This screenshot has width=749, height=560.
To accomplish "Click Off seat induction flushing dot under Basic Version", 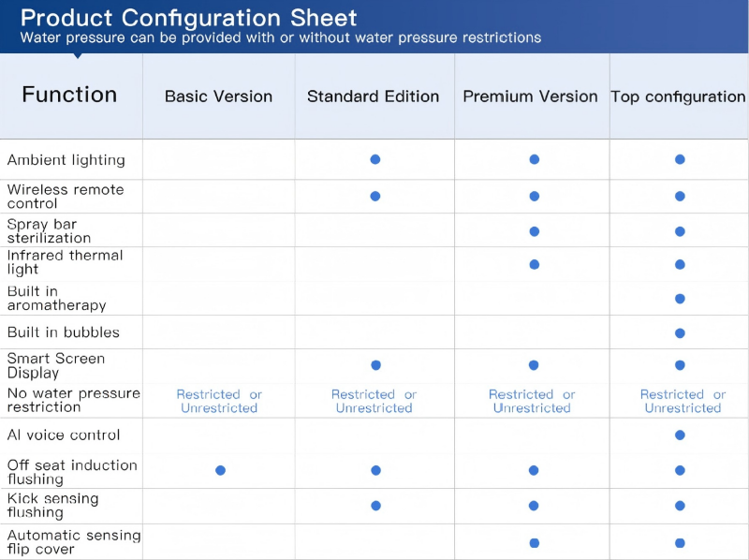I will pyautogui.click(x=220, y=470).
